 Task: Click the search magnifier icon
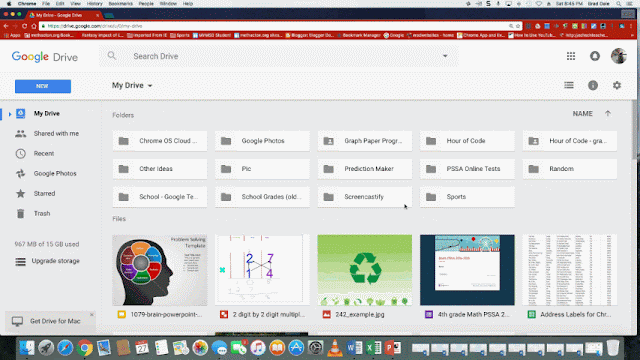tap(111, 56)
